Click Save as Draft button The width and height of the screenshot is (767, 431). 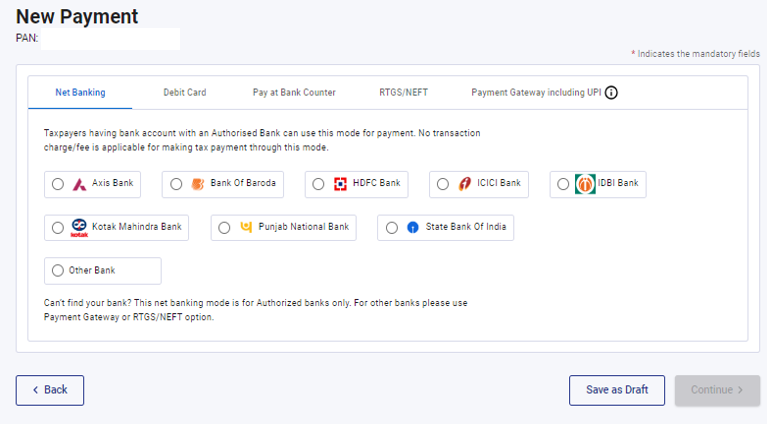(616, 390)
